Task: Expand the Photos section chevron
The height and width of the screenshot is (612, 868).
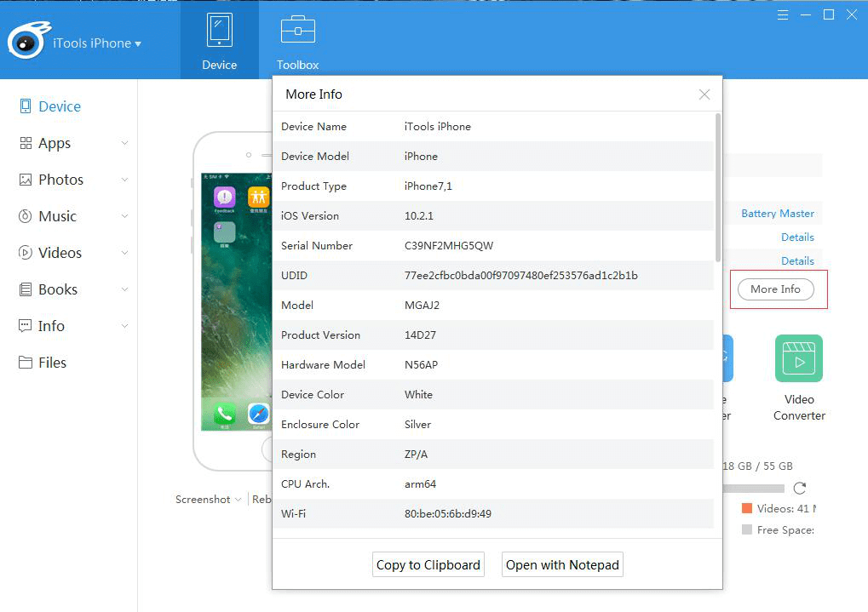Action: (124, 180)
